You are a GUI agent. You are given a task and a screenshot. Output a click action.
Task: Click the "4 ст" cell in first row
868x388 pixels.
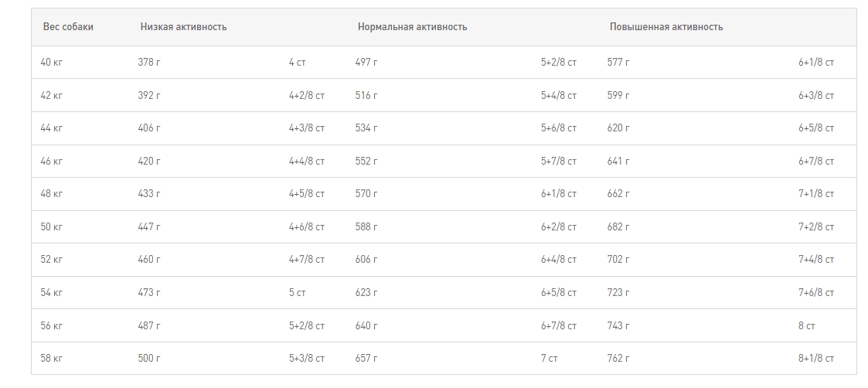click(298, 63)
